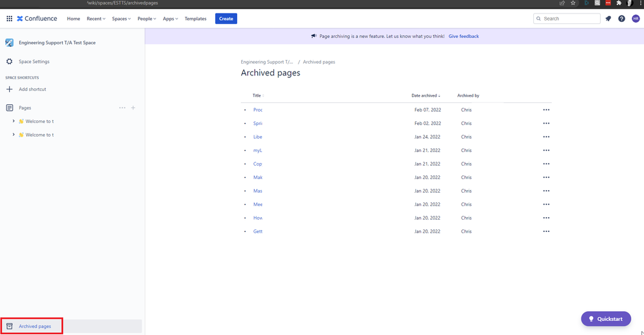Image resolution: width=644 pixels, height=335 pixels.
Task: Click the browser share page icon
Action: [562, 3]
